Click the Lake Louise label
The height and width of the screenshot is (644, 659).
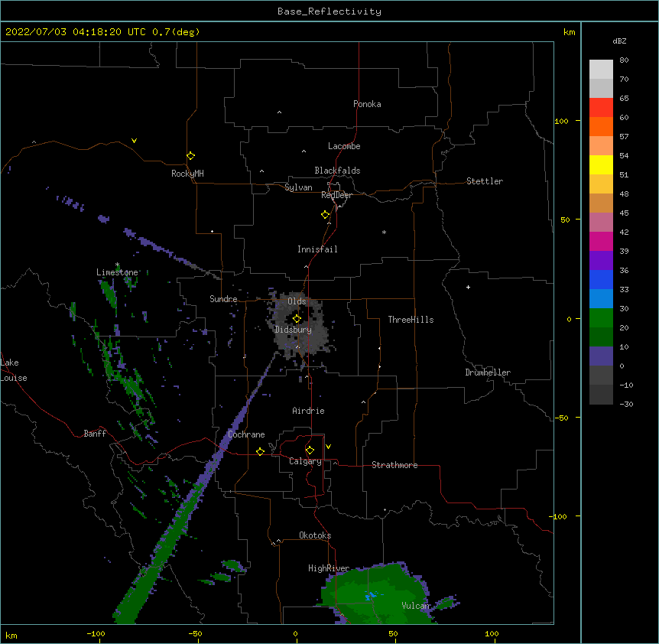click(x=14, y=370)
